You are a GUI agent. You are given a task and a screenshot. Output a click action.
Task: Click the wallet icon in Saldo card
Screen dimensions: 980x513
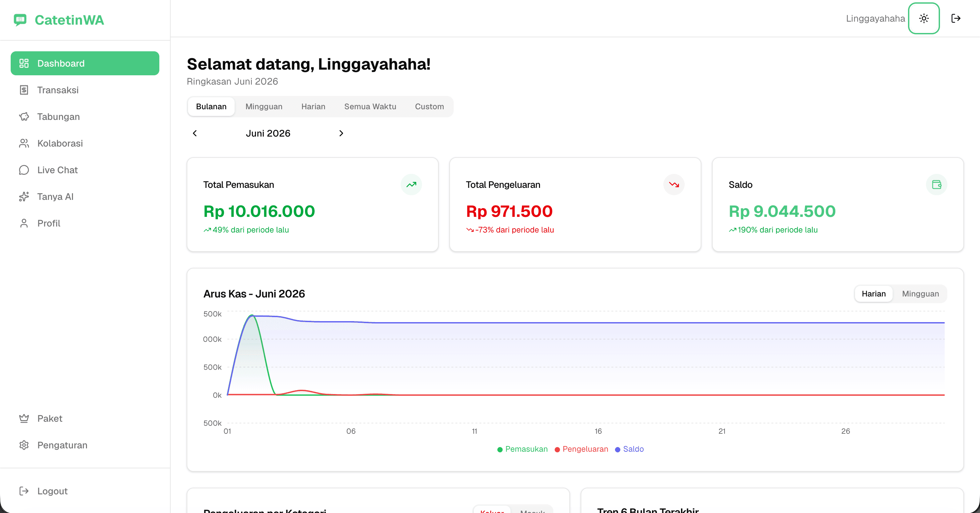click(936, 185)
